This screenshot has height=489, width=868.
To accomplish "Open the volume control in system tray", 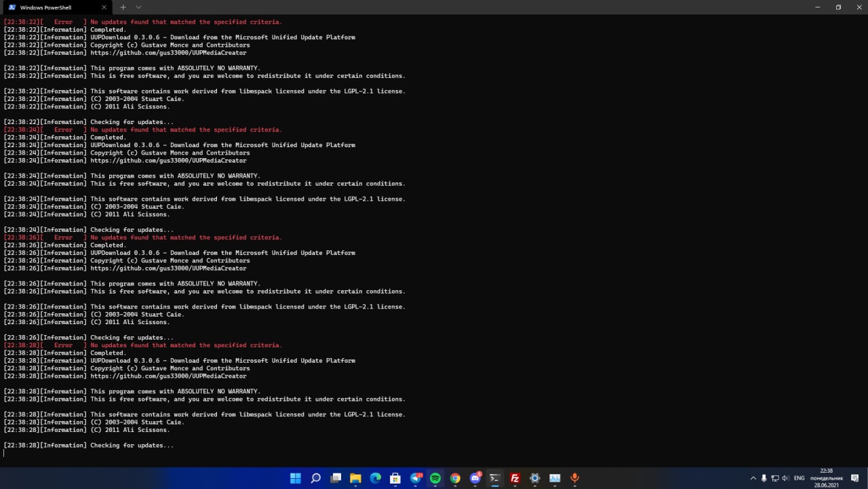I will 786,478.
